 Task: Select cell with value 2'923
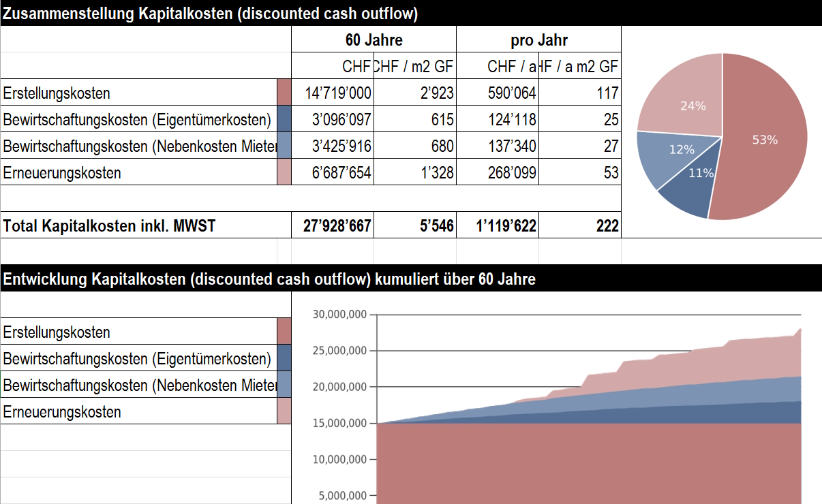click(415, 92)
